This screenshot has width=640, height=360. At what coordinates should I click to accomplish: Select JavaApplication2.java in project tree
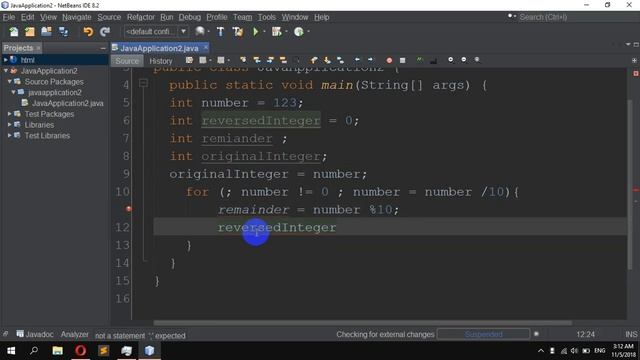[67, 103]
